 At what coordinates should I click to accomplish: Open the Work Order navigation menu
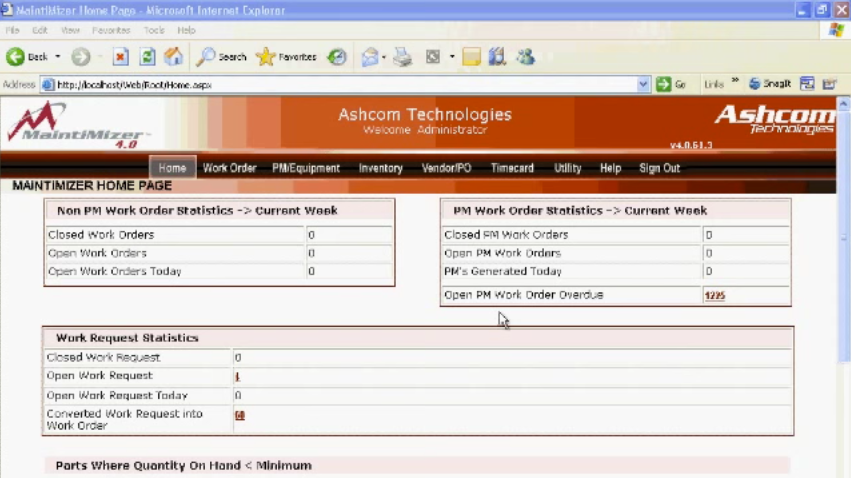tap(230, 168)
